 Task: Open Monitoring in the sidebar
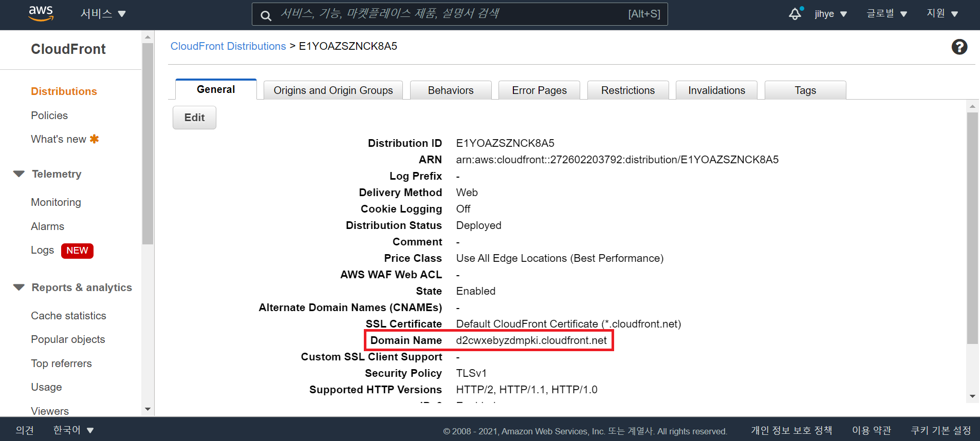56,202
